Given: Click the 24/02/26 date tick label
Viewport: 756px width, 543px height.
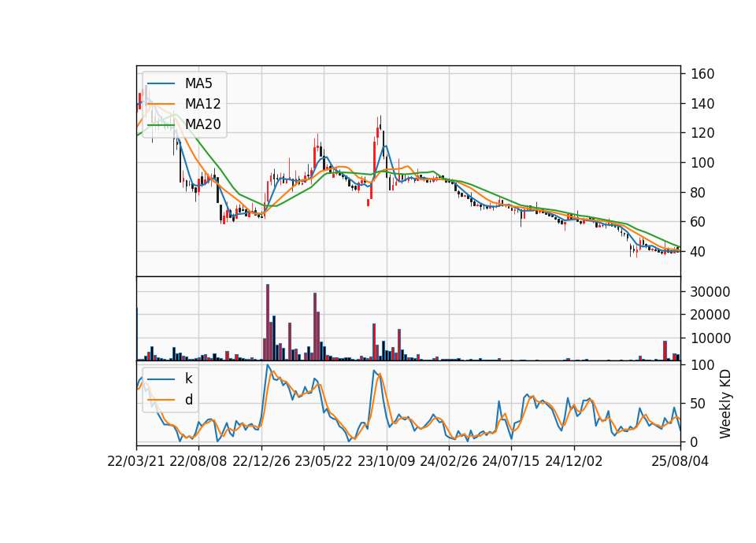Looking at the screenshot, I should 448,461.
